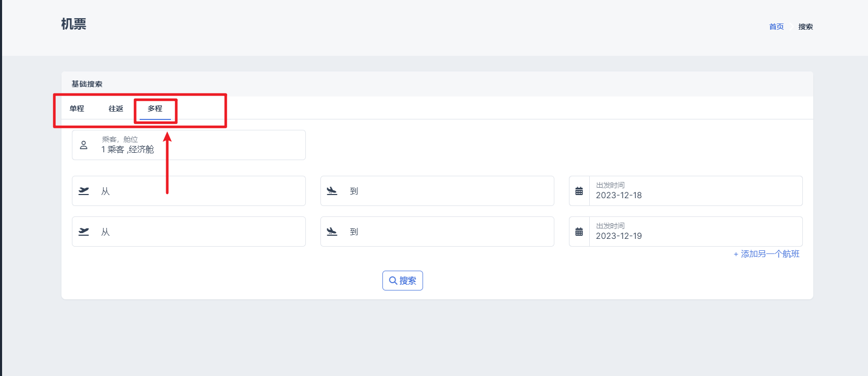Click second row departure plane icon
868x376 pixels.
click(84, 232)
